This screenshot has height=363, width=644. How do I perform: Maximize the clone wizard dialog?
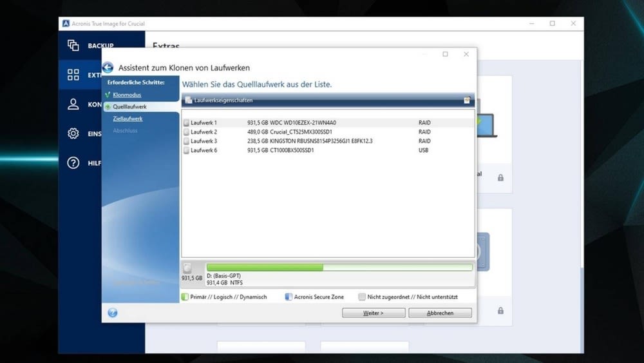click(x=445, y=54)
